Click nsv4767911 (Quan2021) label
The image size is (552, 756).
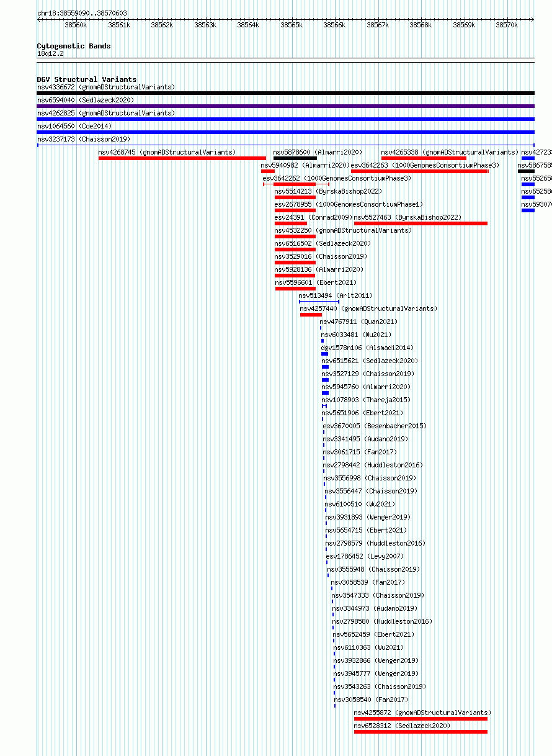pyautogui.click(x=359, y=322)
